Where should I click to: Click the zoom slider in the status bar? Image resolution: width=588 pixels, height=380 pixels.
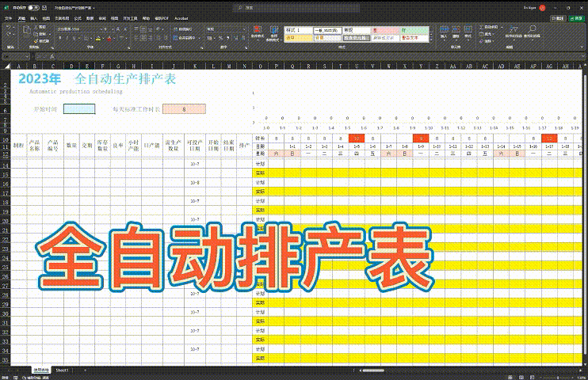558,377
